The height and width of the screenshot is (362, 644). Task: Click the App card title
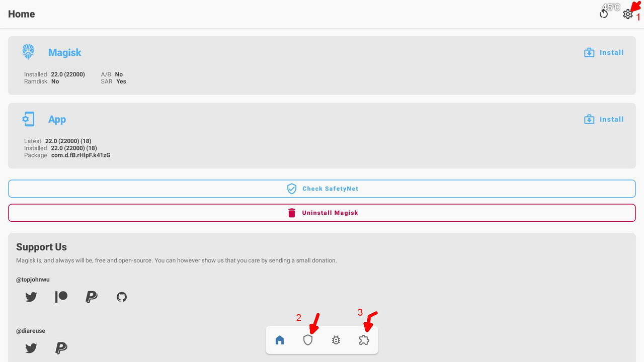click(x=57, y=119)
